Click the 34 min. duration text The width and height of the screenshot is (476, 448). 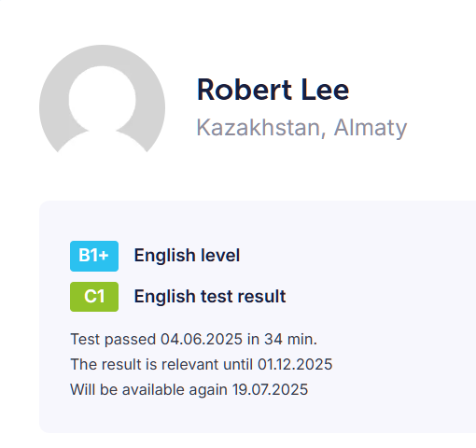(290, 339)
